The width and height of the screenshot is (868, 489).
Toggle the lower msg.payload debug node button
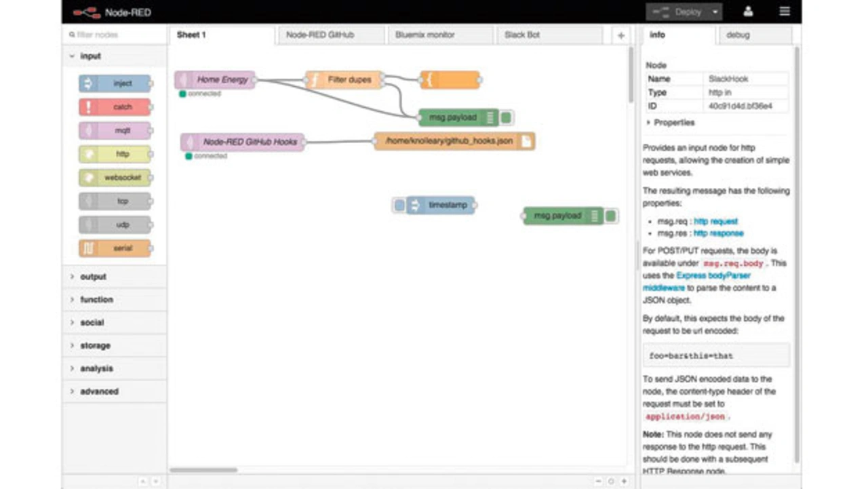[x=610, y=216]
